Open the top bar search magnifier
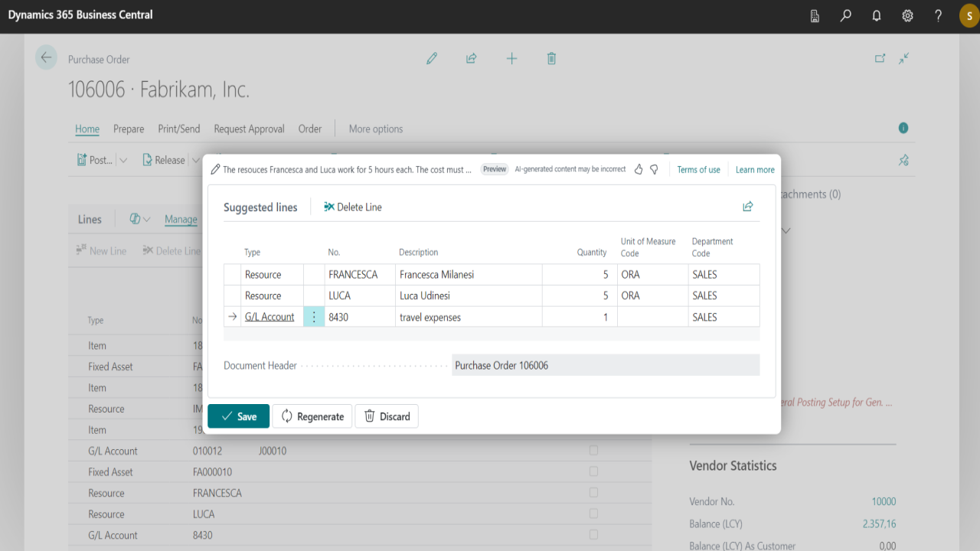 (x=846, y=15)
